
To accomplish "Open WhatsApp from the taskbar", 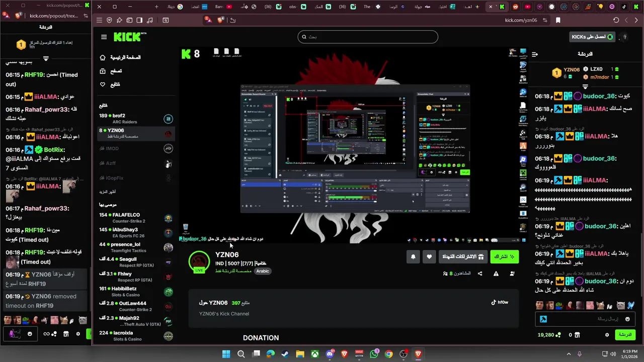I will [374, 354].
